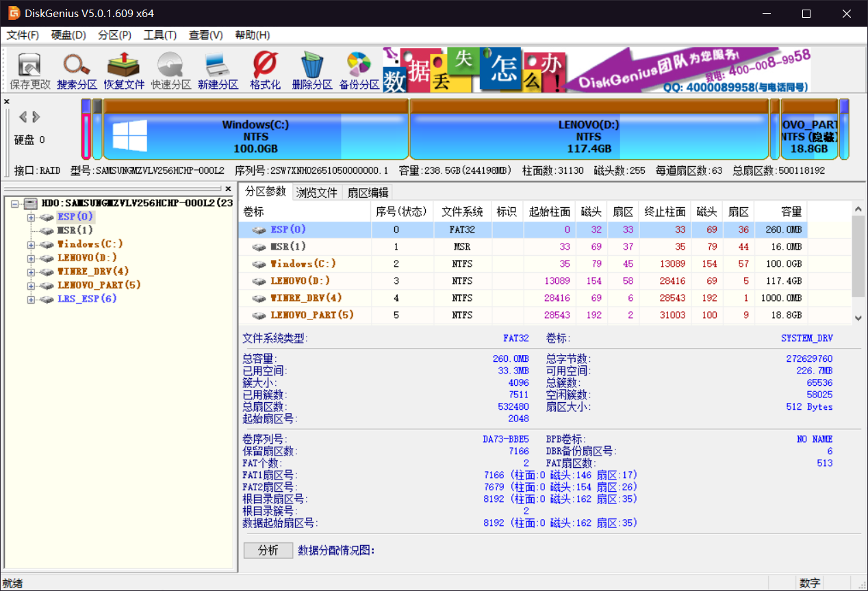Open the 查看(V) menu
This screenshot has height=591, width=868.
(206, 35)
